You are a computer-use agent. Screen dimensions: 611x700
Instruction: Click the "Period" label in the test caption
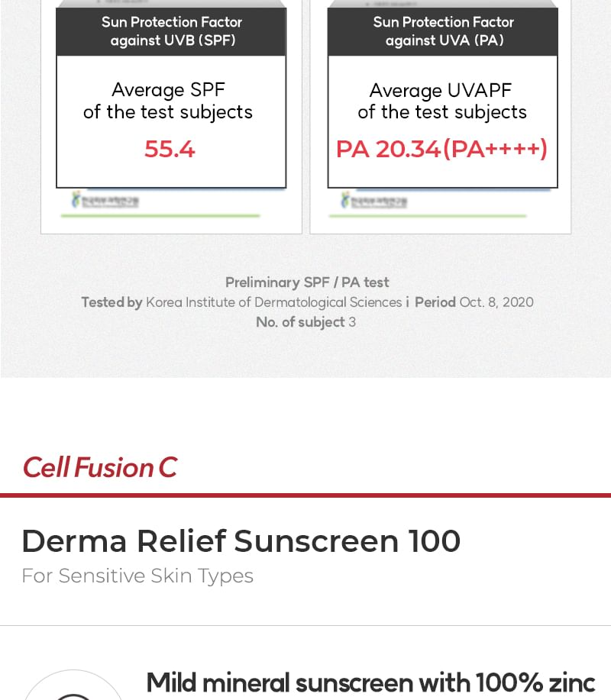pyautogui.click(x=435, y=302)
